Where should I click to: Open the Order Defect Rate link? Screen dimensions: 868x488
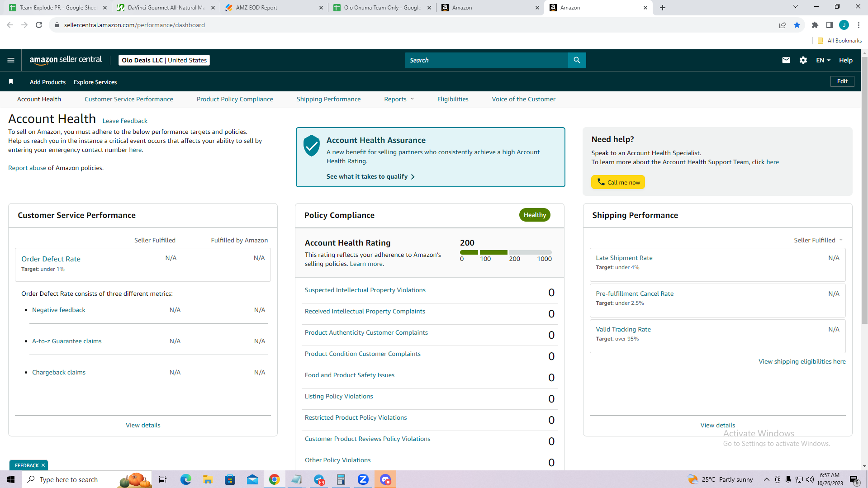[x=51, y=259]
